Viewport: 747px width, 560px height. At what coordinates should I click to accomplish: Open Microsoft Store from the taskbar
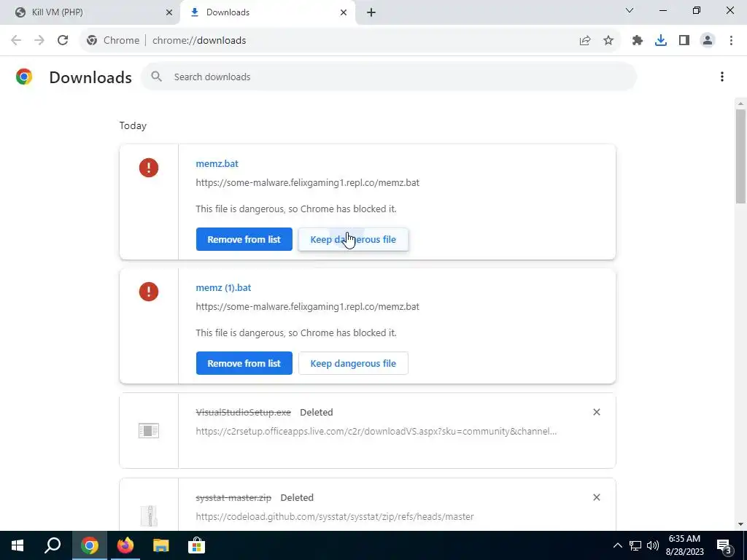(196, 545)
